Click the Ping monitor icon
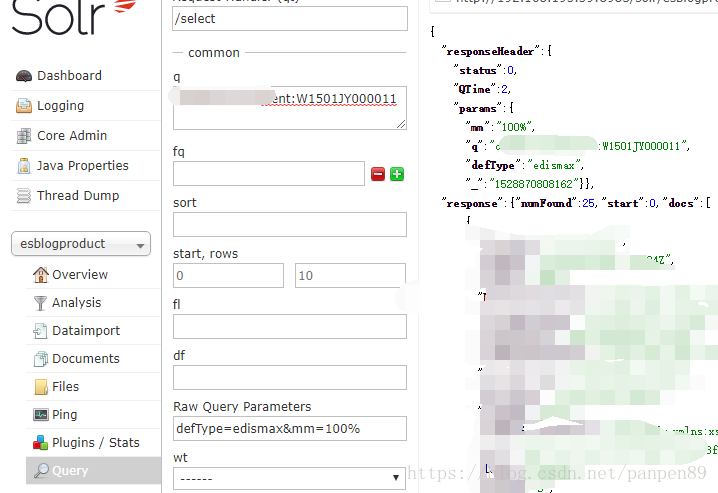718x493 pixels. [x=41, y=415]
